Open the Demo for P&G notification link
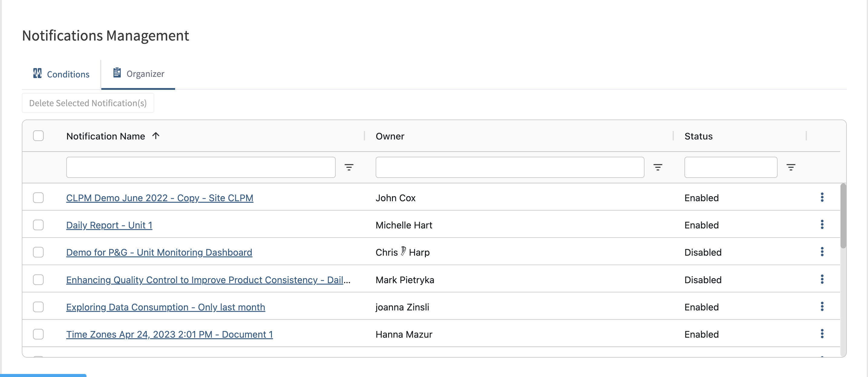This screenshot has height=377, width=868. (159, 252)
